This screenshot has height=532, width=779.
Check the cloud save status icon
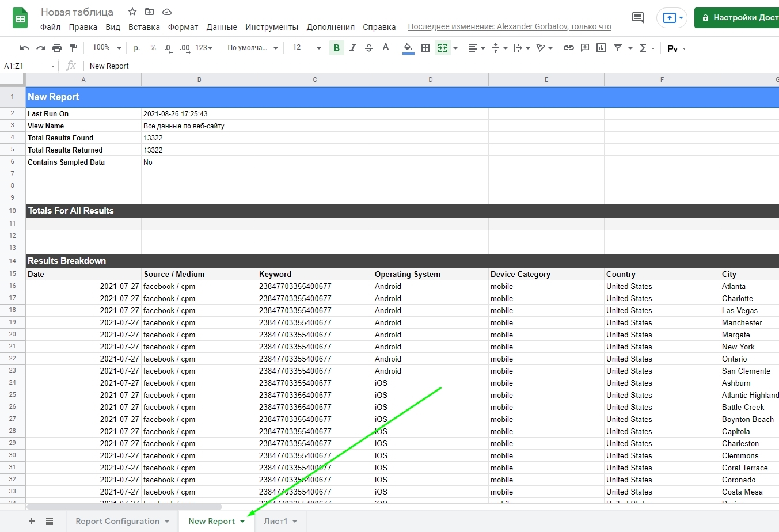click(x=167, y=12)
